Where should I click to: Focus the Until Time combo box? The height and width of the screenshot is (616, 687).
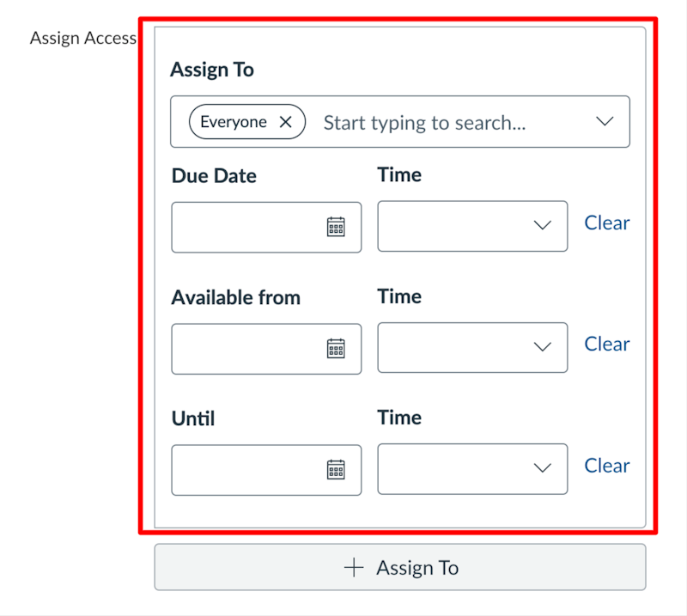pyautogui.click(x=473, y=469)
